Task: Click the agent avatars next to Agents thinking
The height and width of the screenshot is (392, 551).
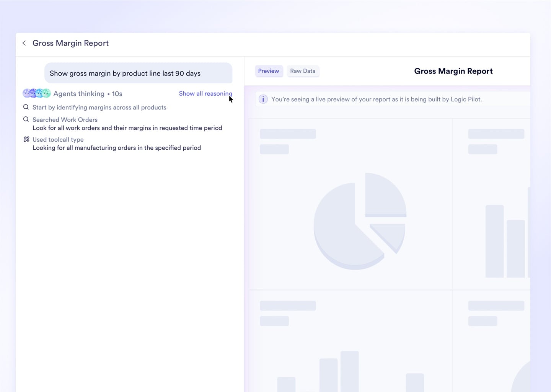Action: 37,93
